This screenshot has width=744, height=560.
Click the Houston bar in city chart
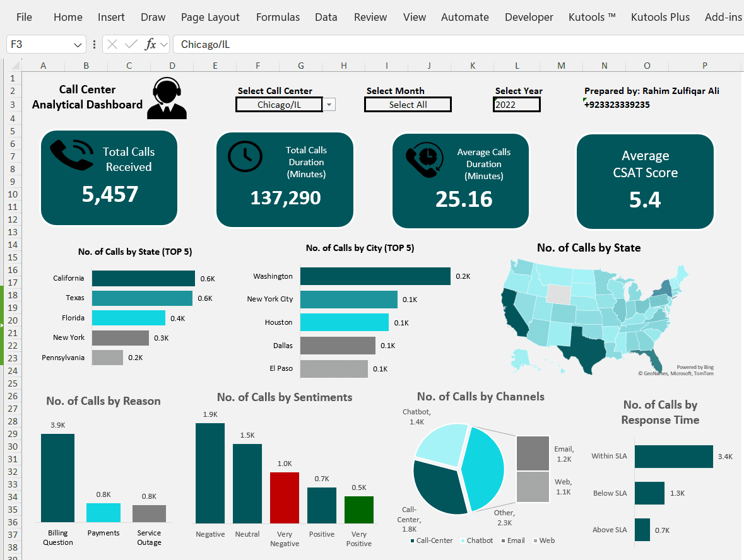pos(345,322)
